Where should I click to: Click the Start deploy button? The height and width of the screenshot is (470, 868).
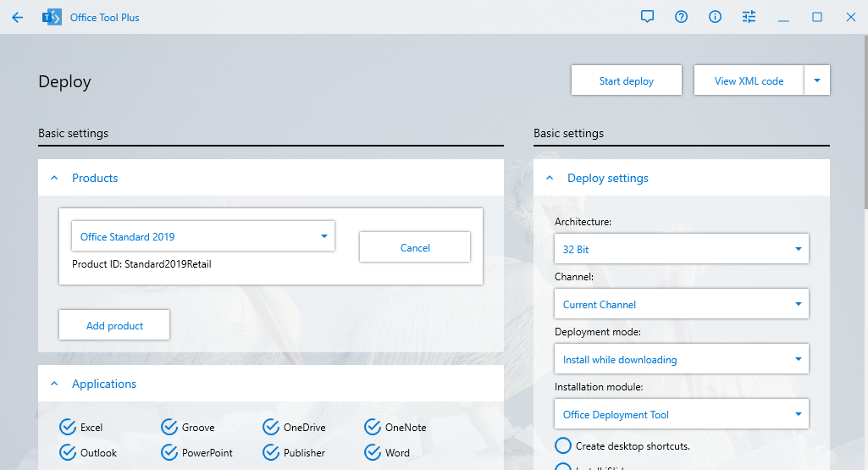click(627, 80)
